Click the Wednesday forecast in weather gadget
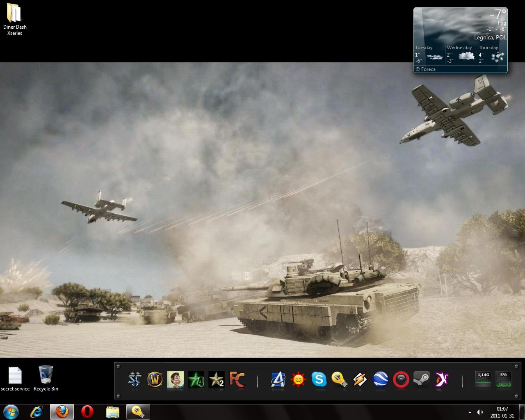This screenshot has height=420, width=525. click(x=461, y=54)
